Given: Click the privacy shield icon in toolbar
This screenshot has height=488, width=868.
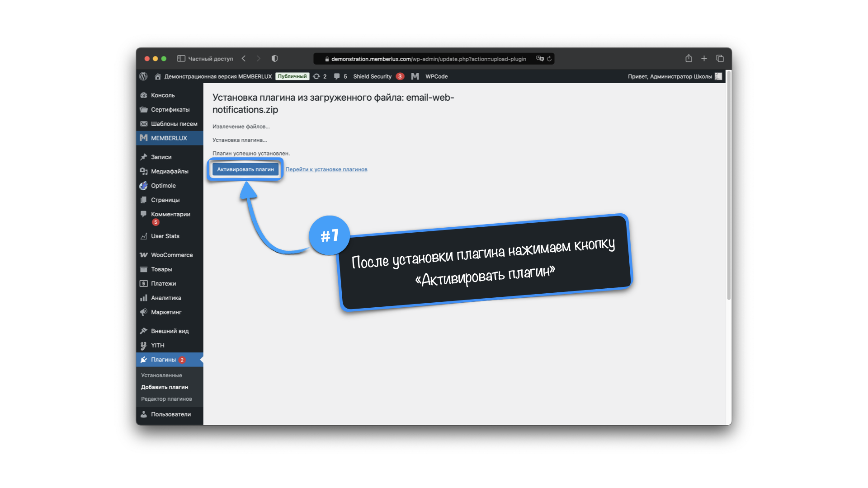Looking at the screenshot, I should [274, 59].
